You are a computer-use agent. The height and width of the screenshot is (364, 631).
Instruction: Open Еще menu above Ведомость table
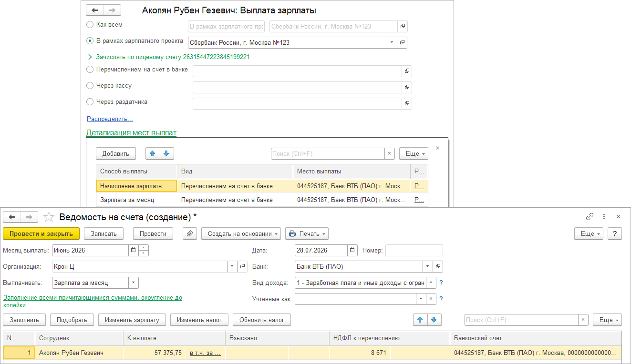pyautogui.click(x=607, y=320)
